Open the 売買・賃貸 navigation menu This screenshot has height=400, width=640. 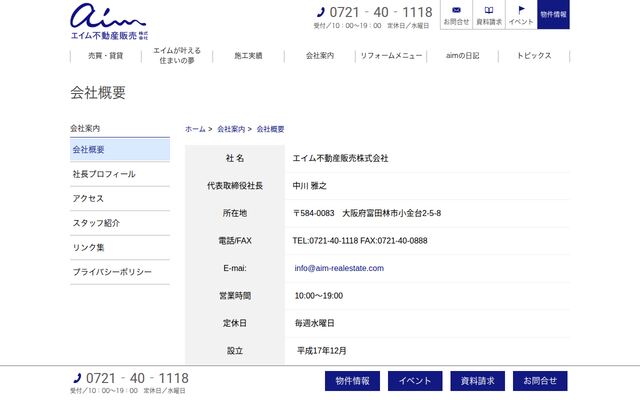click(x=106, y=56)
